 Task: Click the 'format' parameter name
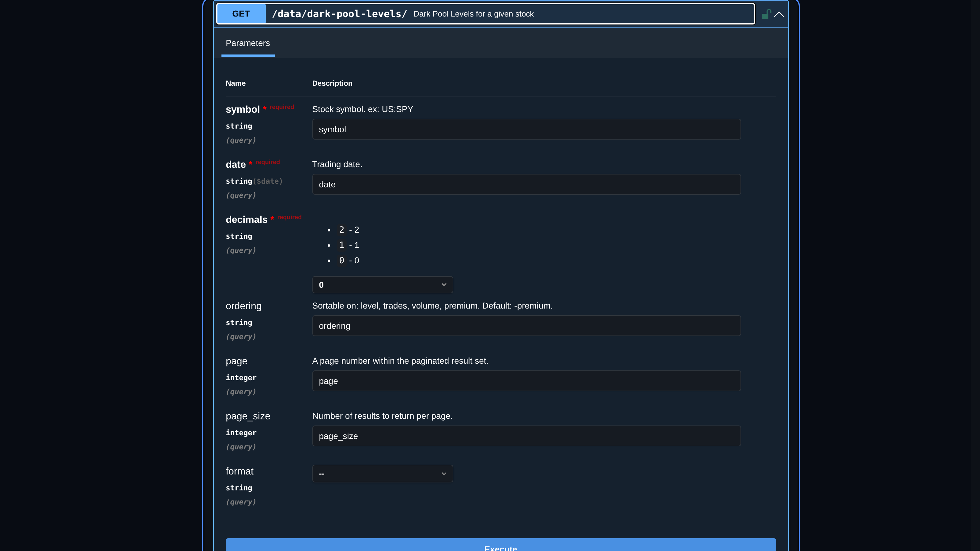(x=239, y=471)
